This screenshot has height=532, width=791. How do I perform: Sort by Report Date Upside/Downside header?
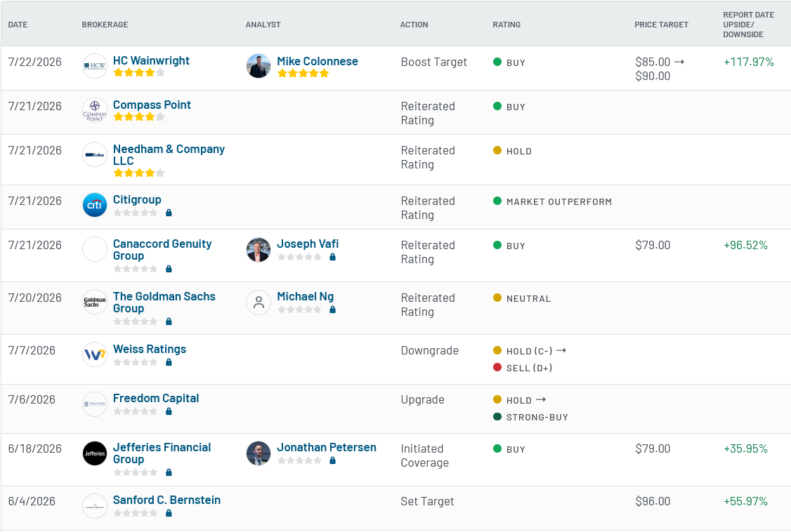(x=749, y=25)
